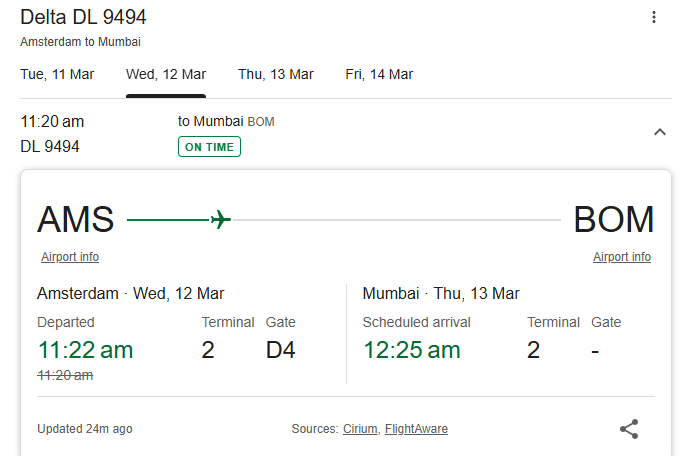Click the scheduled arrival 12:25 am
Viewport: 681px width, 456px height.
coord(411,350)
